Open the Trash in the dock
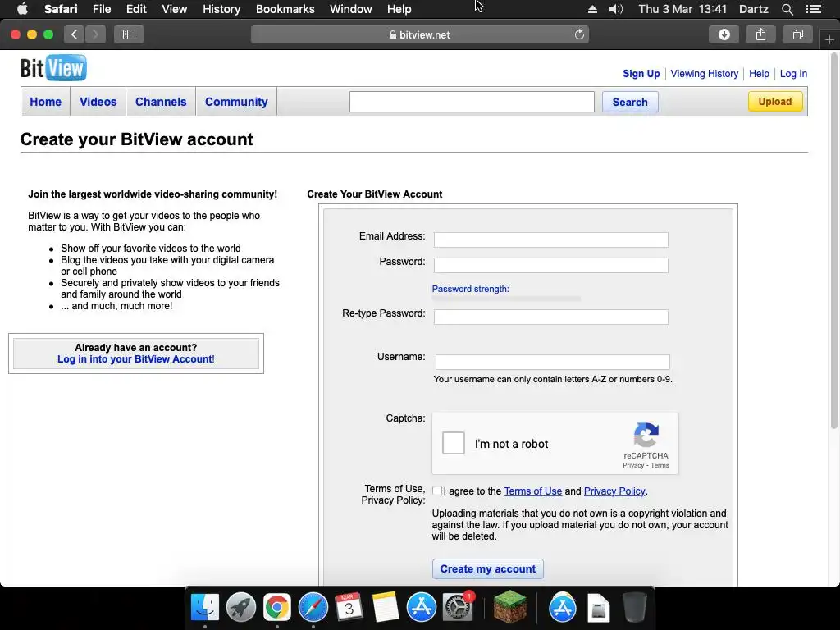 click(635, 608)
